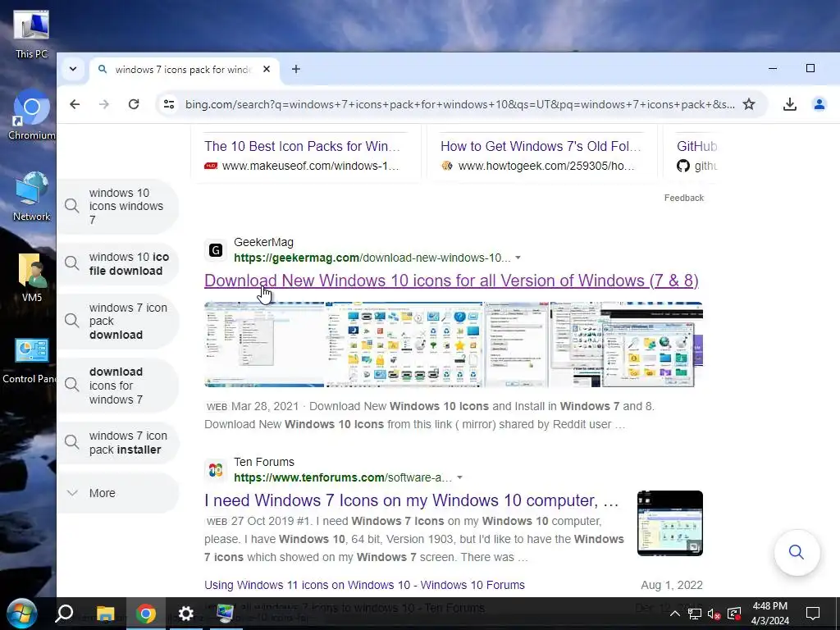Viewport: 840px width, 630px height.
Task: Expand Ten Forums URL dropdown arrow
Action: click(459, 477)
